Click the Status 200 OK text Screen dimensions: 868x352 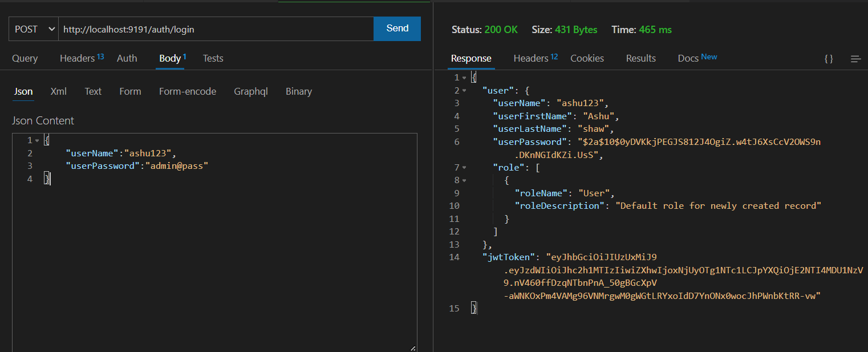click(485, 29)
